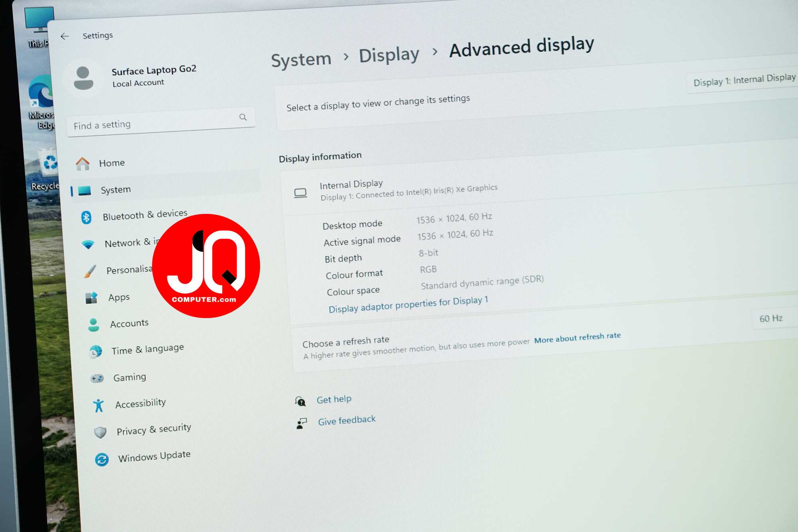
Task: Click the search magnifier icon
Action: (x=243, y=117)
